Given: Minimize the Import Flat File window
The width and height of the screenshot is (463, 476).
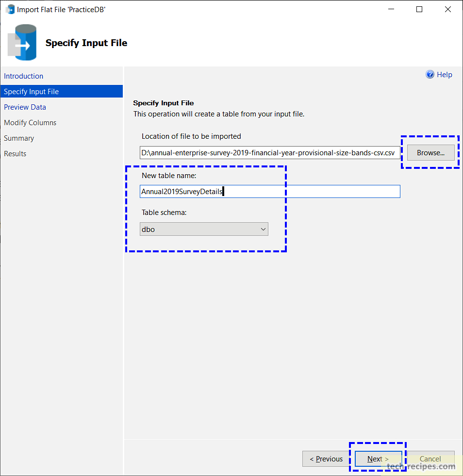Looking at the screenshot, I should (x=391, y=9).
